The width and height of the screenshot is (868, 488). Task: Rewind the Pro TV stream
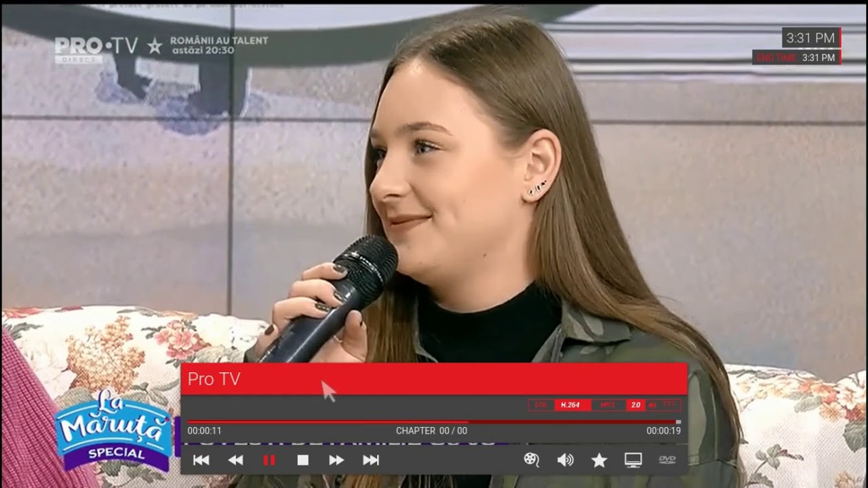[x=235, y=460]
